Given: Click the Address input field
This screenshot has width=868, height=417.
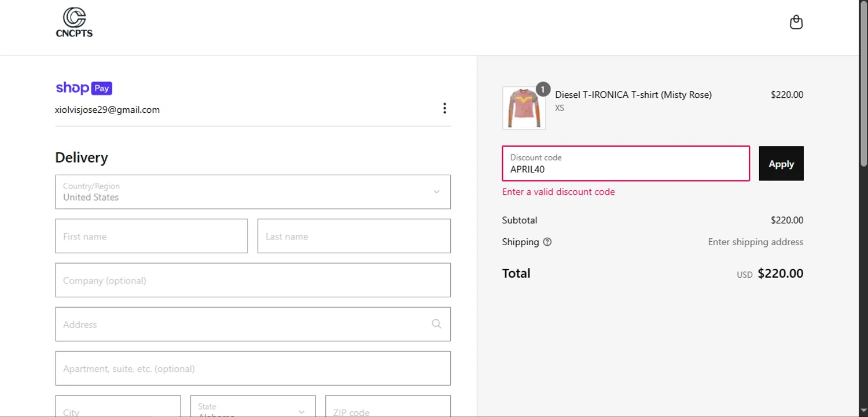Looking at the screenshot, I should click(253, 324).
